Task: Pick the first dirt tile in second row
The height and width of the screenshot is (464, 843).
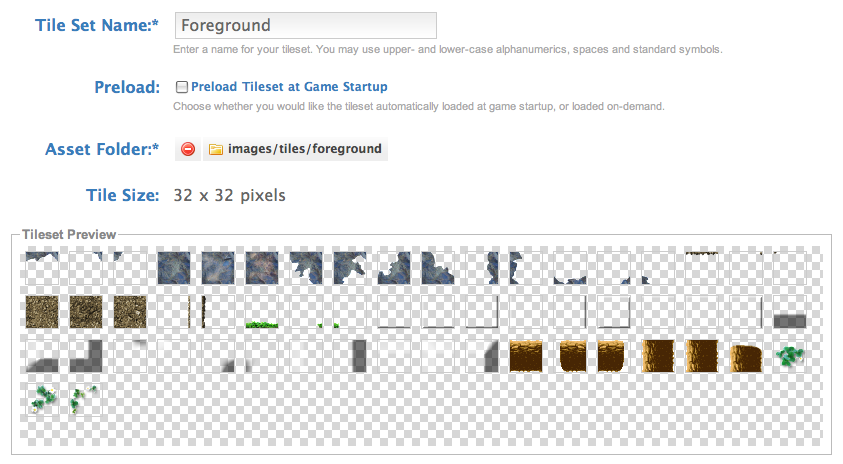Action: coord(41,312)
